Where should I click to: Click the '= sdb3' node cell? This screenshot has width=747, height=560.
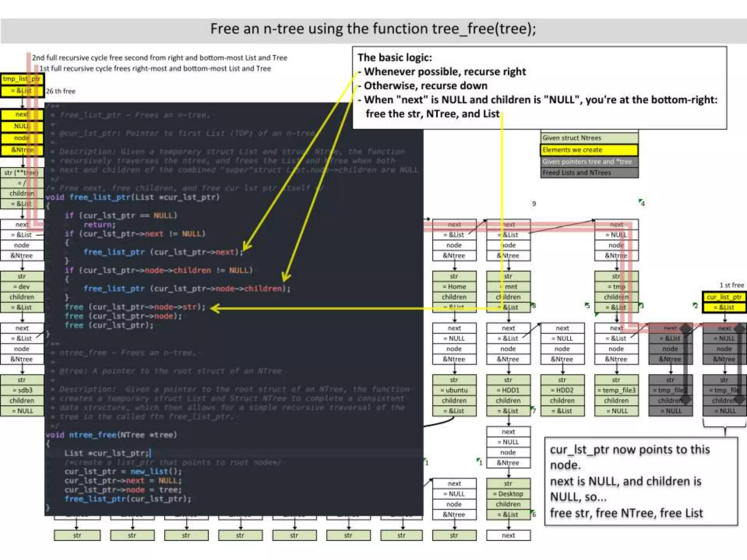[22, 390]
